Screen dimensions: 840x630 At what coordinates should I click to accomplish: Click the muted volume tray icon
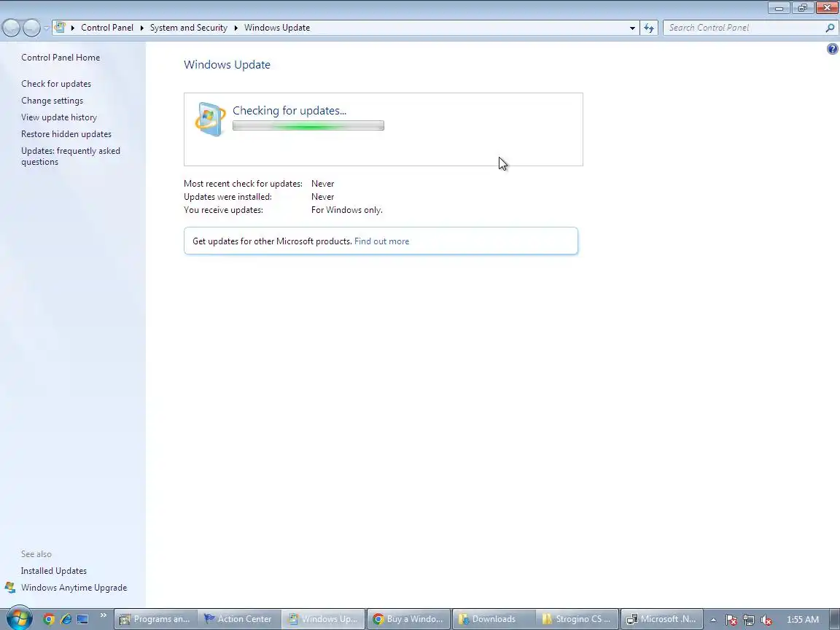[766, 620]
